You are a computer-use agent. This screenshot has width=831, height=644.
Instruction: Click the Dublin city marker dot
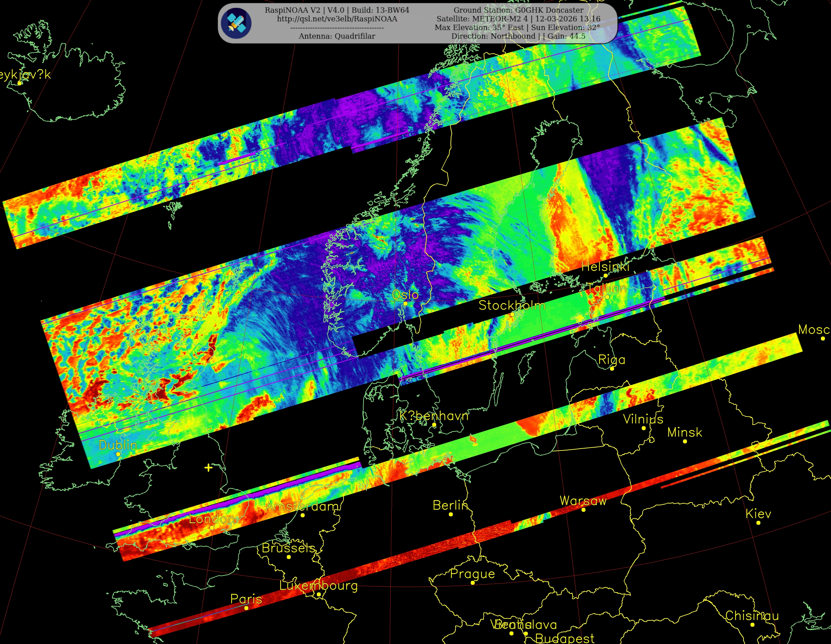coord(118,454)
